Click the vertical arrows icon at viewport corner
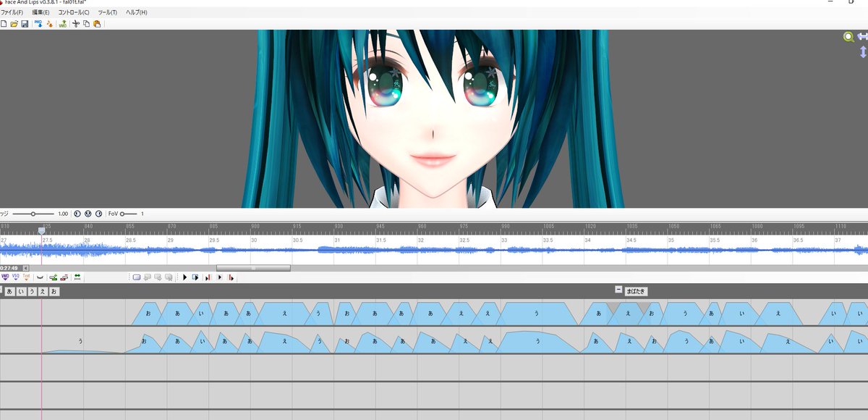 (x=863, y=52)
